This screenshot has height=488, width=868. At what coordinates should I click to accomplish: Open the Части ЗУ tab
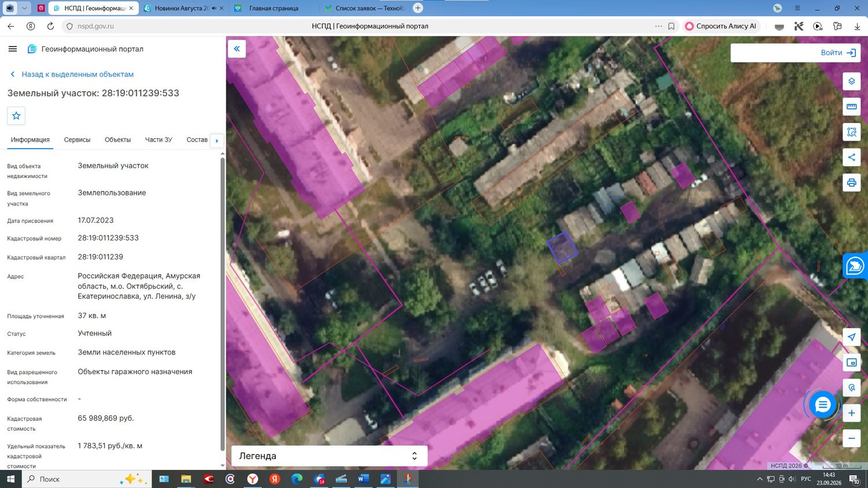(x=159, y=140)
